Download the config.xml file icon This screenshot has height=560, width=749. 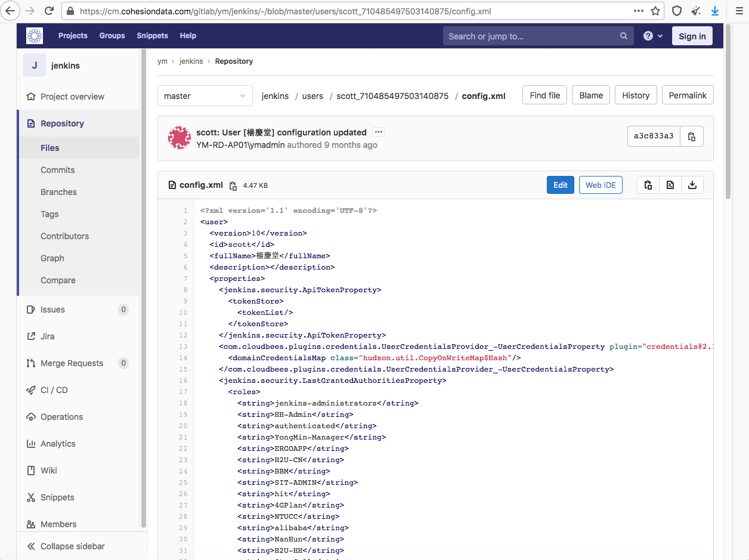tap(692, 185)
